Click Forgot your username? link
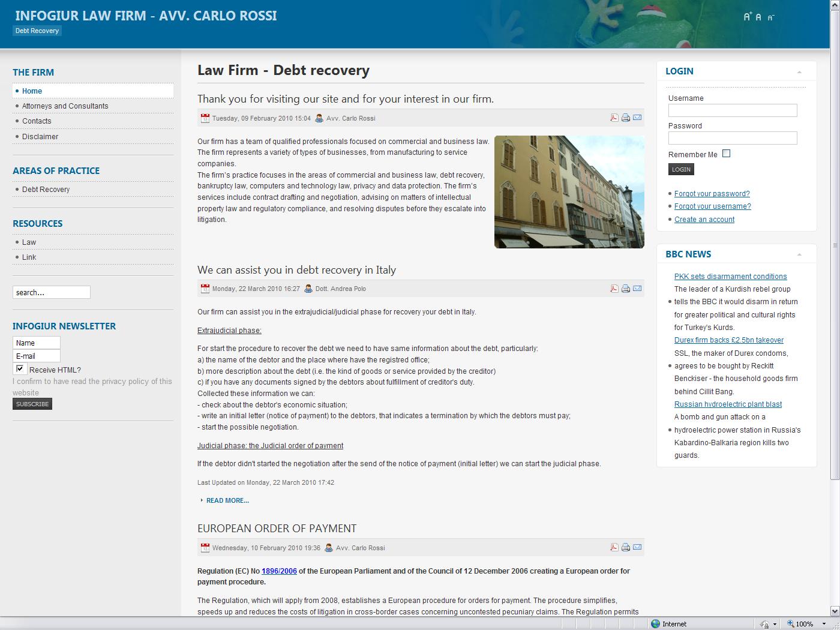The width and height of the screenshot is (840, 630). (712, 206)
